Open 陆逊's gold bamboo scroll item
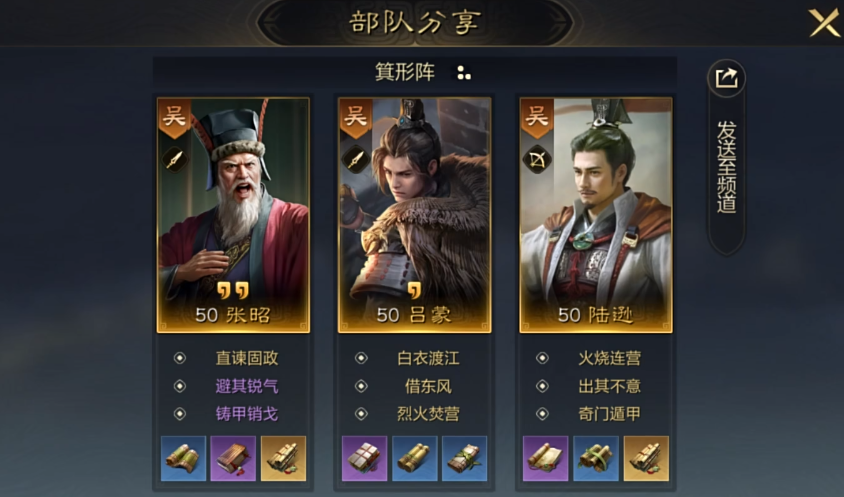 point(646,459)
